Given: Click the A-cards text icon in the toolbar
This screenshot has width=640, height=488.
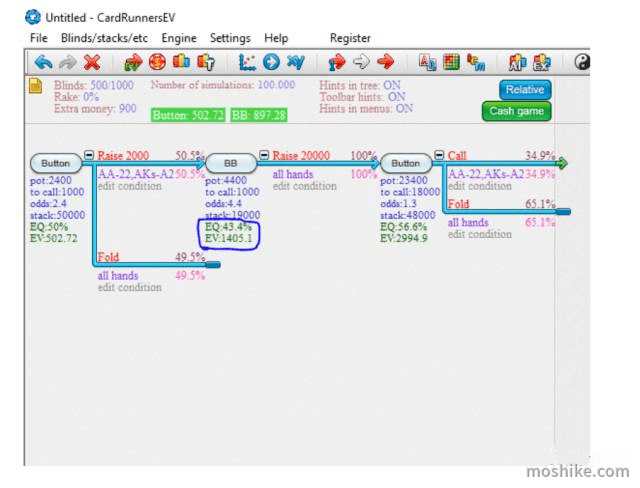Looking at the screenshot, I should [427, 62].
